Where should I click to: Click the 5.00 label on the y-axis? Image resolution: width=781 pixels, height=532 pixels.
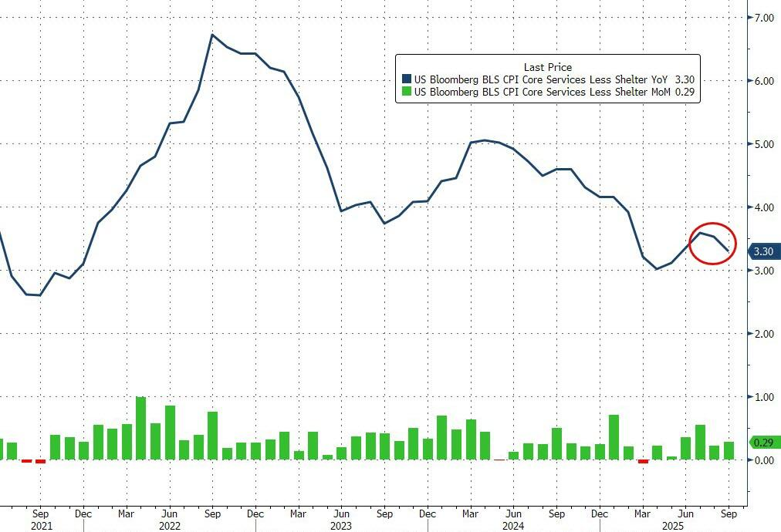tap(762, 144)
